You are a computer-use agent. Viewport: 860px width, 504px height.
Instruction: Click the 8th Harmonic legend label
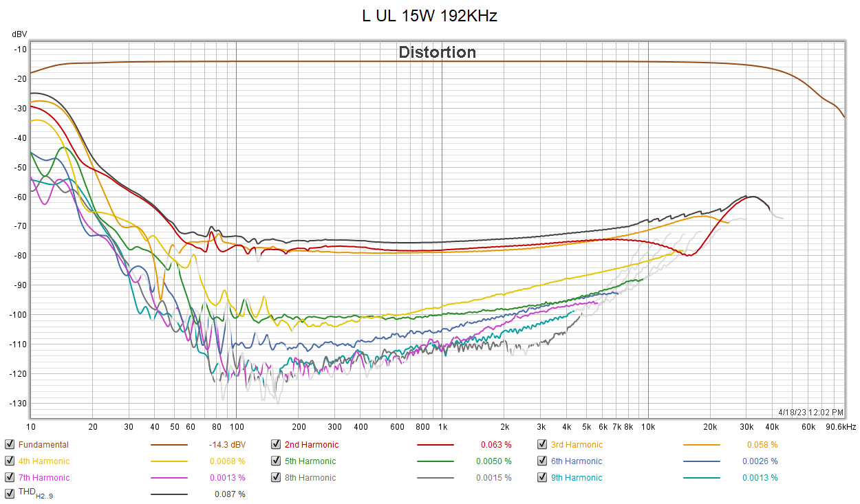click(x=310, y=478)
